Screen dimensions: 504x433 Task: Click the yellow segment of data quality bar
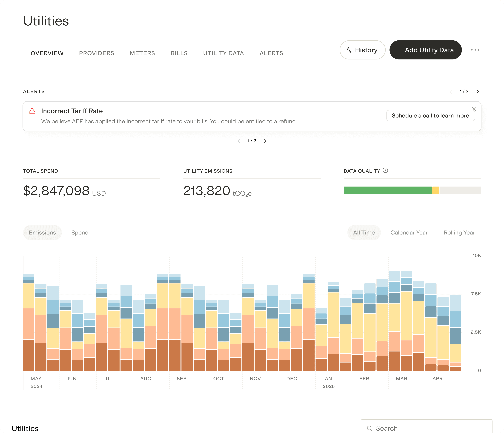436,190
